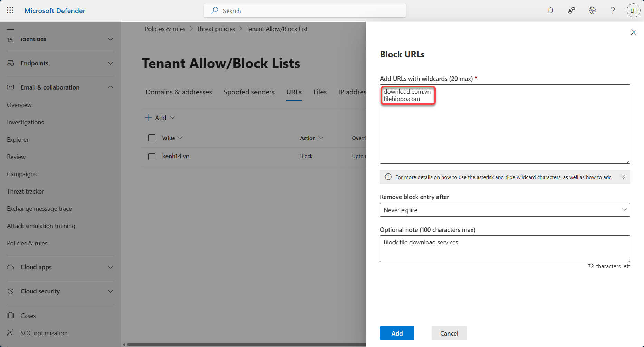Viewport: 644px width, 347px height.
Task: Collapse the navigation hamburger menu
Action: [10, 29]
